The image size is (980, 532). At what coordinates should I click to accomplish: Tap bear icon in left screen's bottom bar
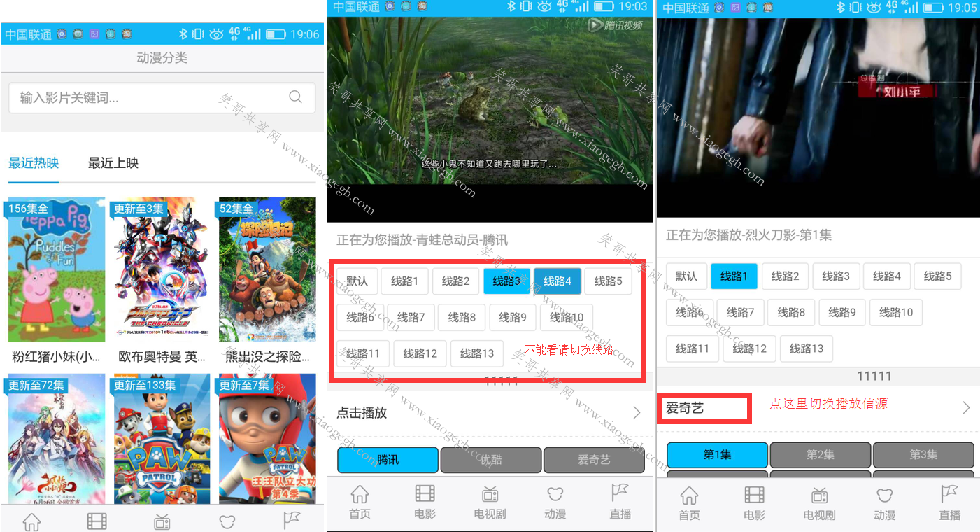pyautogui.click(x=227, y=521)
